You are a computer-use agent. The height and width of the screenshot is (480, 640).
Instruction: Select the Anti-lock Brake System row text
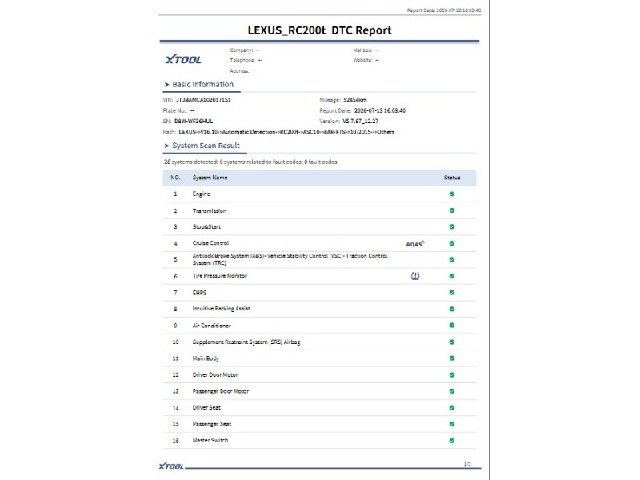pos(290,260)
